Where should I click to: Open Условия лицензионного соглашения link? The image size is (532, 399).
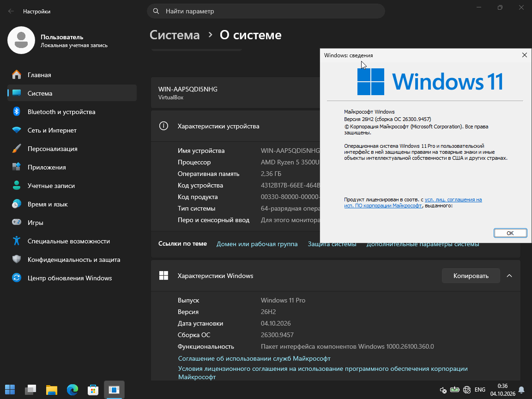point(323,373)
